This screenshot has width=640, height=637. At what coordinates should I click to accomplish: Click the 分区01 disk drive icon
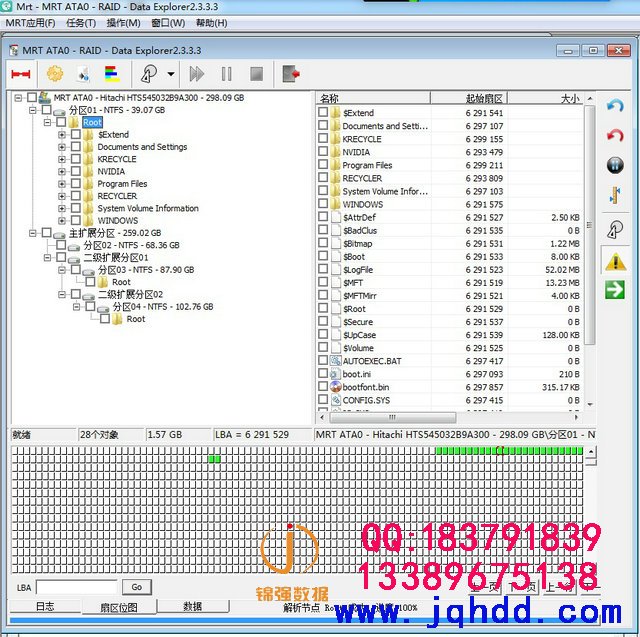60,111
